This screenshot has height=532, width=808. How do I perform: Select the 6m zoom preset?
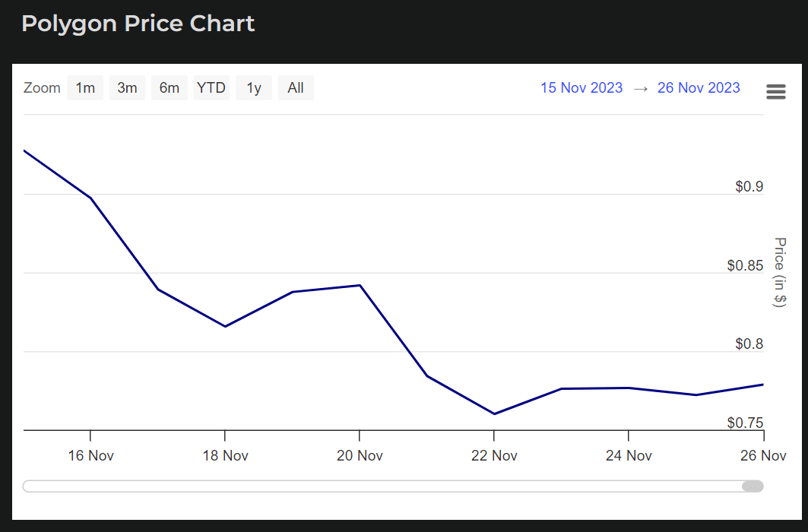(x=169, y=87)
